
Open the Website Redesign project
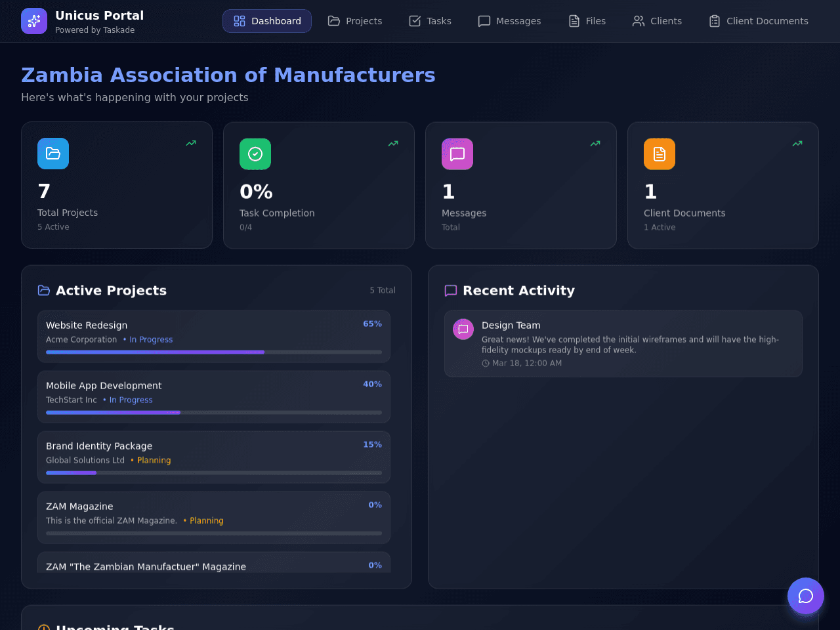[214, 337]
